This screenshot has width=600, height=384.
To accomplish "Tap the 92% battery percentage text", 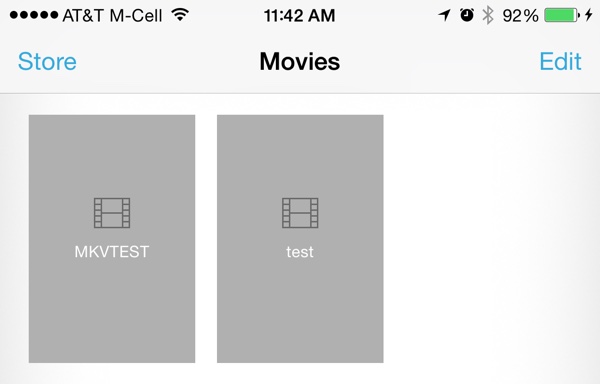I will click(x=520, y=16).
